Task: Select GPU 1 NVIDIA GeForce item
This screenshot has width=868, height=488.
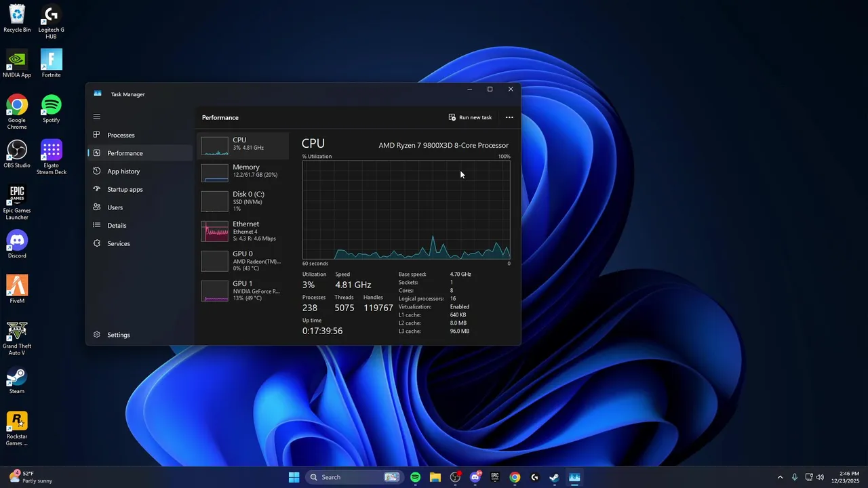Action: tap(243, 291)
